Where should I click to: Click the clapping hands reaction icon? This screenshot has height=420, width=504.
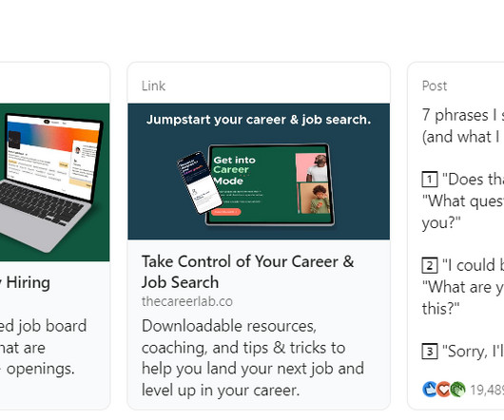pos(457,390)
